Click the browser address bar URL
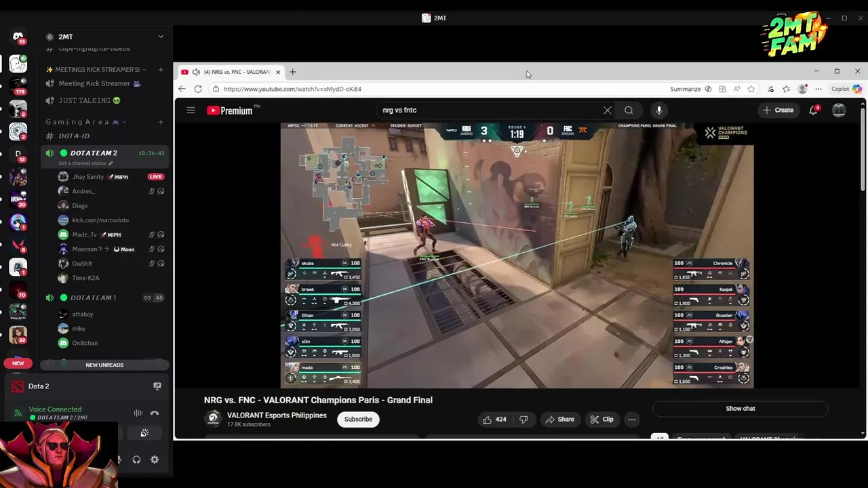868x488 pixels. pyautogui.click(x=292, y=89)
